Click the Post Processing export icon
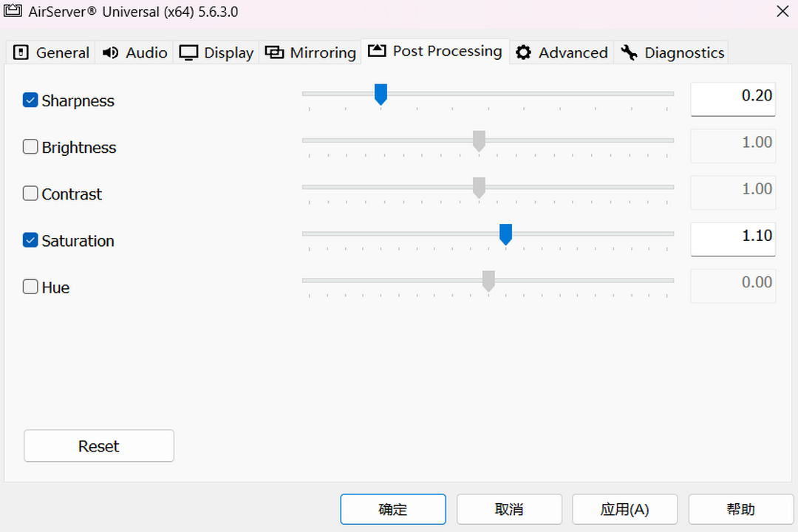The width and height of the screenshot is (798, 532). tap(376, 51)
